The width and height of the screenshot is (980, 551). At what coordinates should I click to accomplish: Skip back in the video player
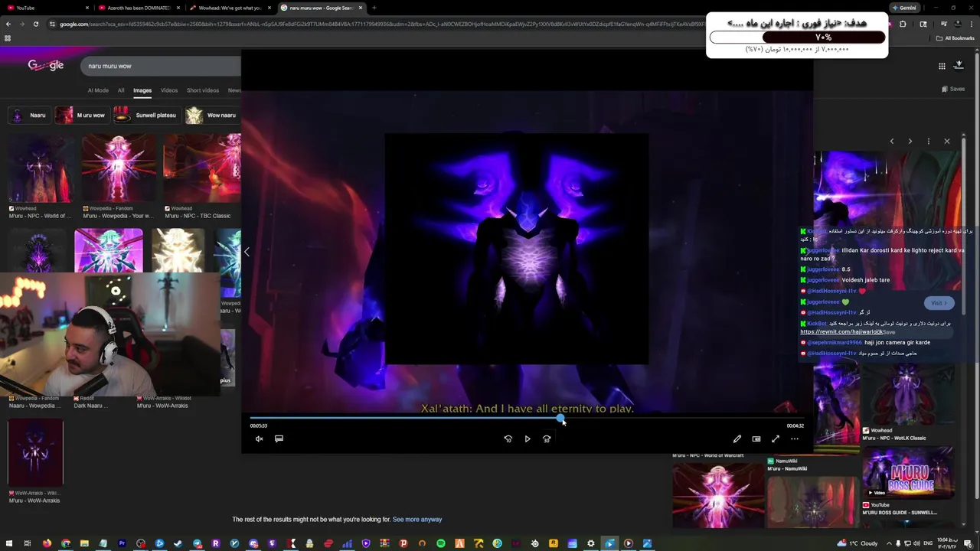pos(508,439)
